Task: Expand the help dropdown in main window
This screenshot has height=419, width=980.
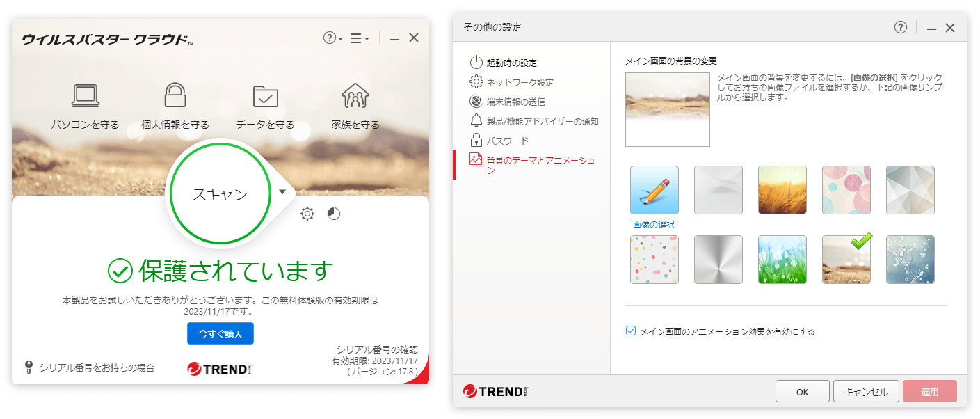Action: pos(332,38)
